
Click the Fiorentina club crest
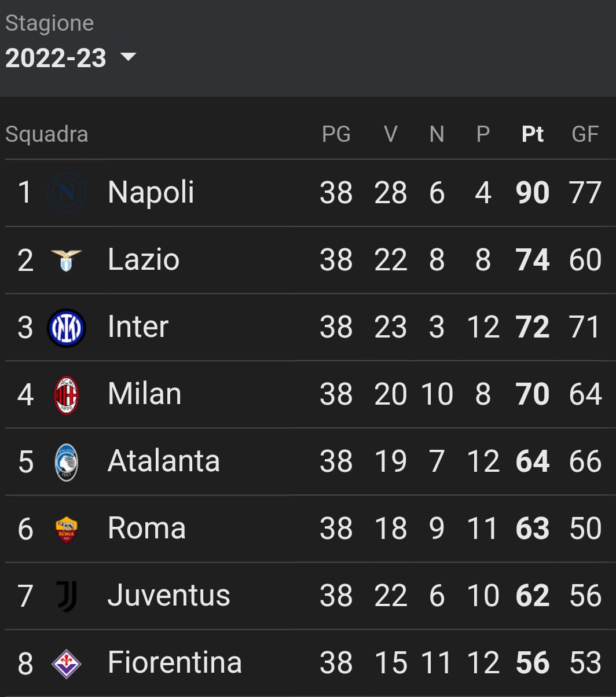click(67, 663)
